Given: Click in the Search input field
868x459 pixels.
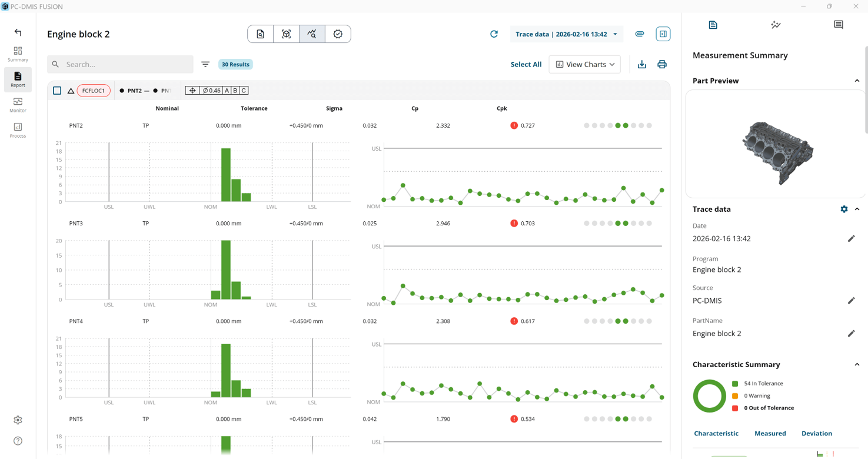Looking at the screenshot, I should point(120,64).
